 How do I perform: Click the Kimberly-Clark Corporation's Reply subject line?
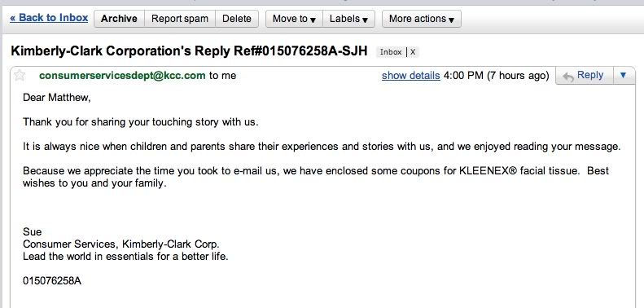189,51
